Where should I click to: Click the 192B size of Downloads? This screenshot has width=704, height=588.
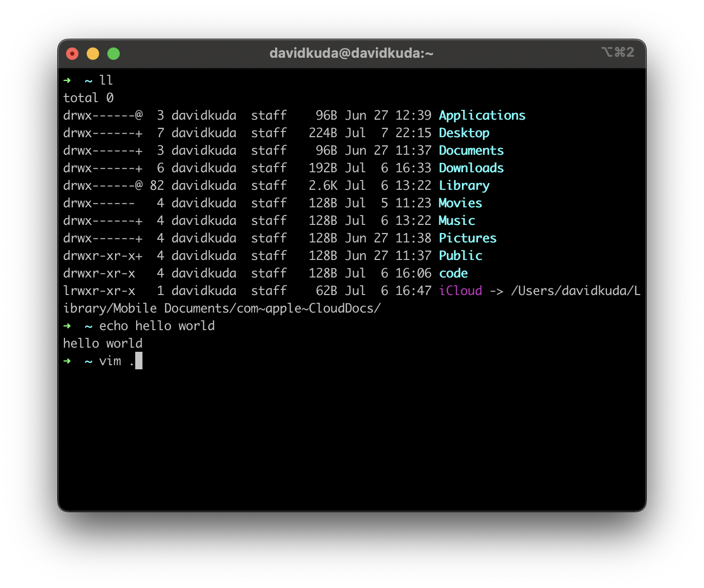[x=323, y=168]
